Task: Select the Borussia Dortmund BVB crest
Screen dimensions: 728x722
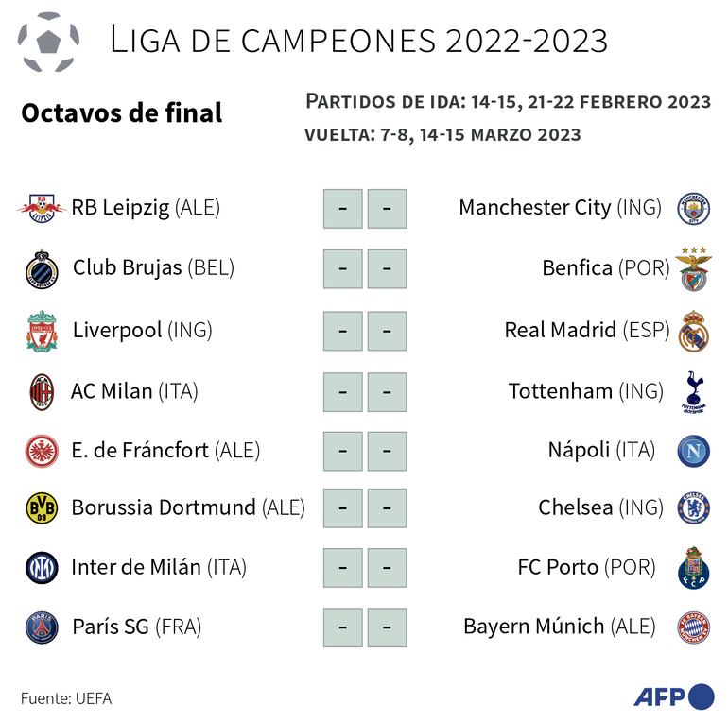Action: tap(42, 508)
